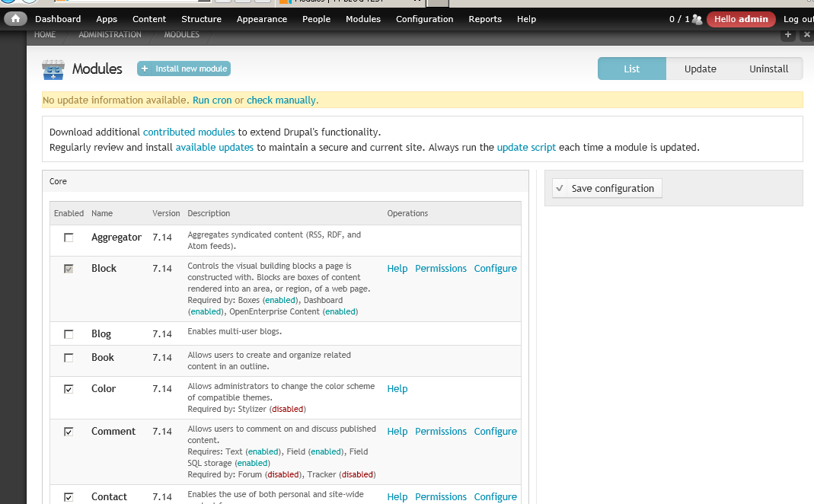
Task: Click the plus icon in the overlay header
Action: point(788,35)
